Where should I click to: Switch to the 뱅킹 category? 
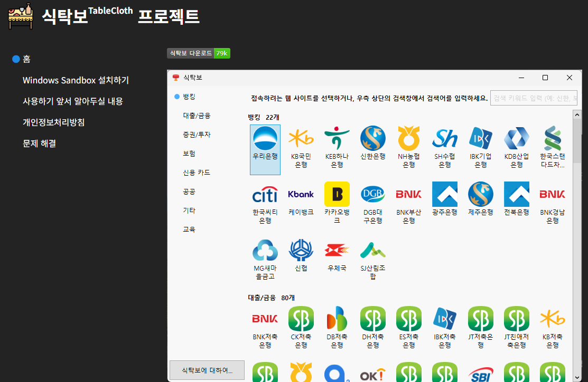pos(189,97)
